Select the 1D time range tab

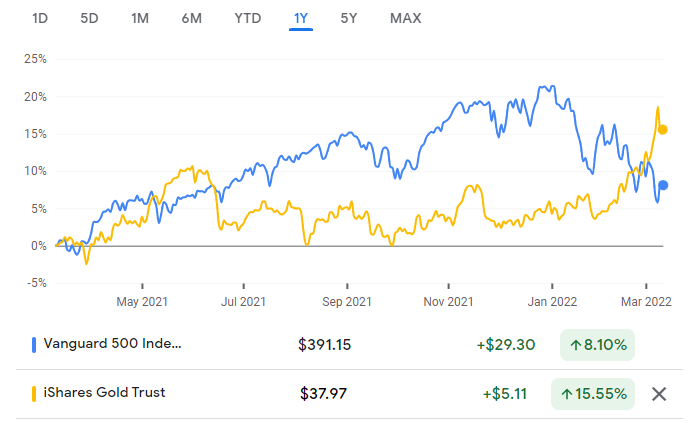(40, 18)
